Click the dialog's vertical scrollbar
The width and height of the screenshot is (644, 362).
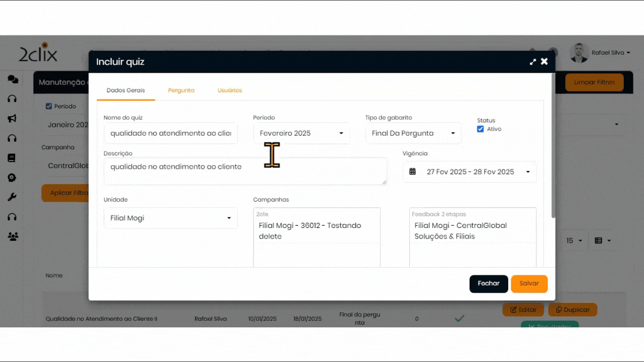[553, 145]
